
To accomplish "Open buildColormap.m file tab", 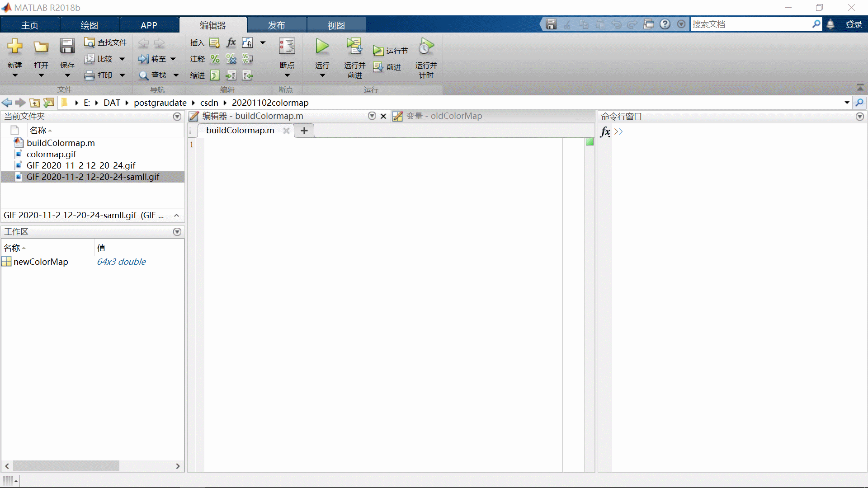I will pos(240,131).
